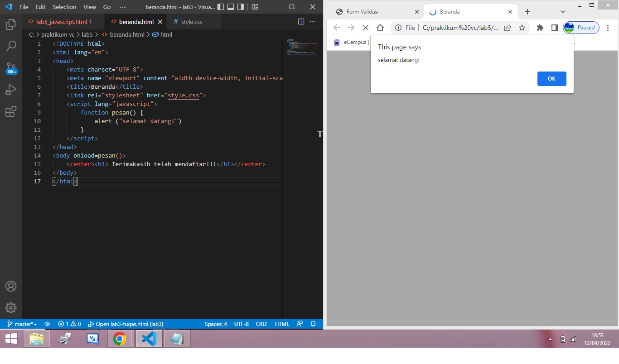This screenshot has height=364, width=619.
Task: Open the Run and Debug view
Action: [x=11, y=90]
